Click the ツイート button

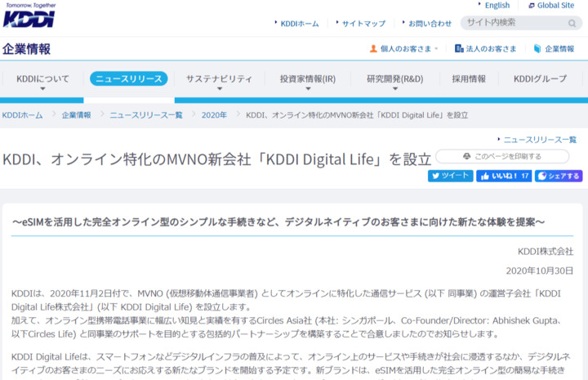click(x=450, y=176)
